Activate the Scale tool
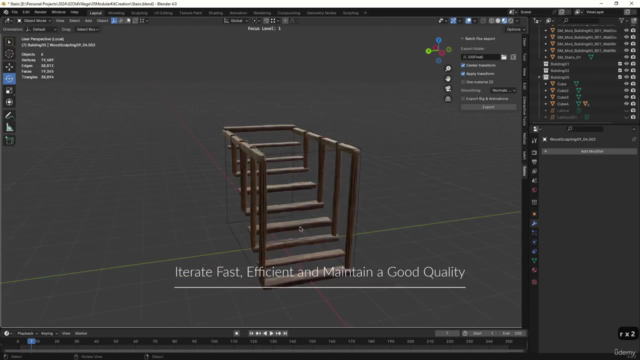Viewport: 640px width, 360px height. 9,90
